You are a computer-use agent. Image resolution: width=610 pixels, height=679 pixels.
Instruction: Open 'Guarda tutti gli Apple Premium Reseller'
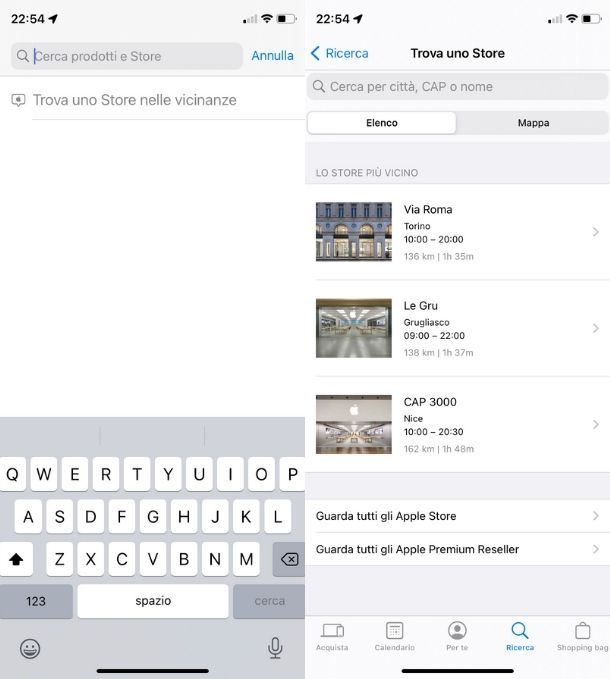[457, 549]
